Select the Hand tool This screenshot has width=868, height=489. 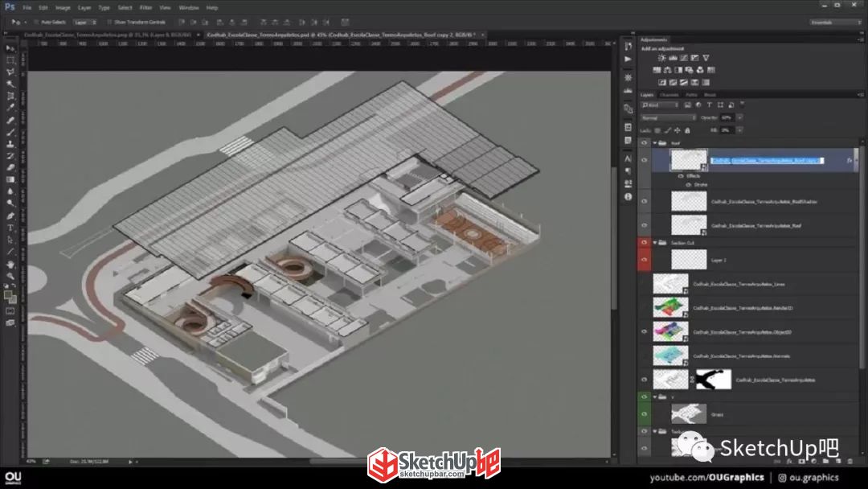point(10,265)
